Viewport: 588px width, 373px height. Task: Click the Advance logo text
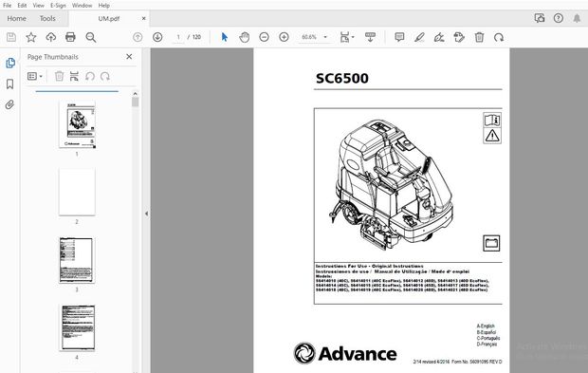pyautogui.click(x=358, y=353)
